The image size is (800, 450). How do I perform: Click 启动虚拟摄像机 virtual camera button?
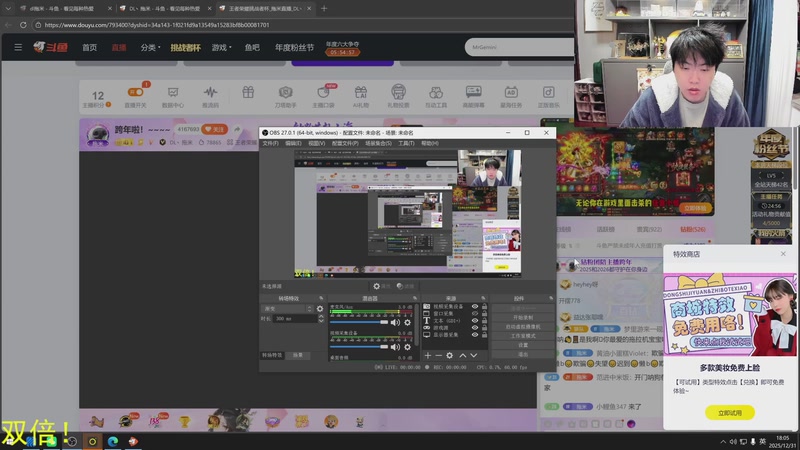(x=523, y=327)
